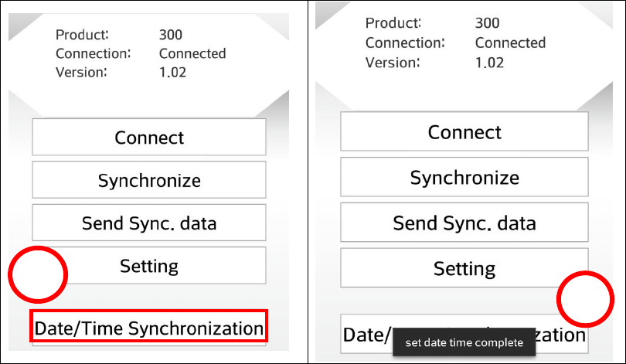Tap Connect button in the right screen
Viewport: 626px width, 364px height.
click(x=464, y=131)
